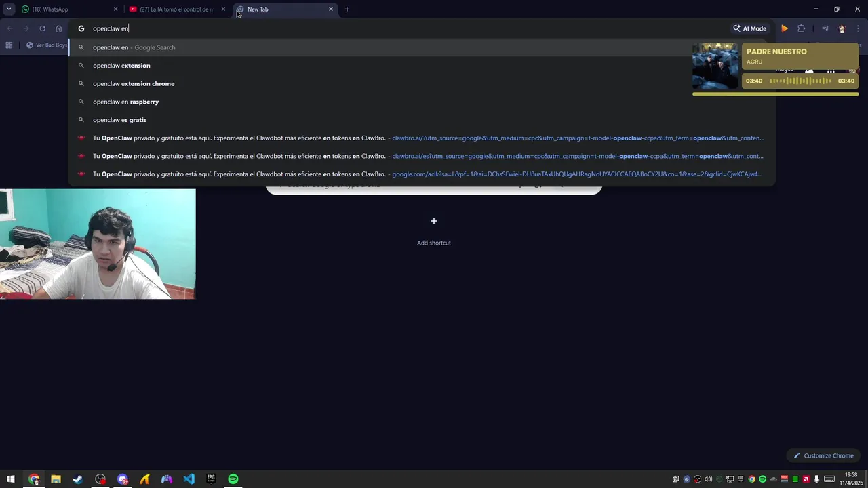Reload the page
Viewport: 868px width, 488px height.
[x=42, y=28]
